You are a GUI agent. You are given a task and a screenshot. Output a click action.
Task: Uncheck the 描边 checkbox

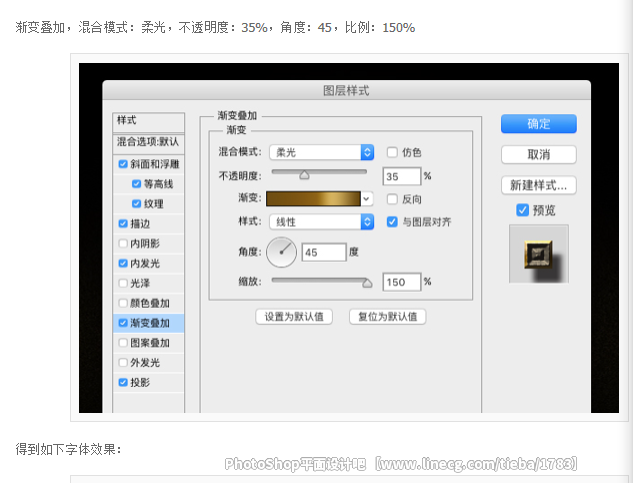coord(123,224)
